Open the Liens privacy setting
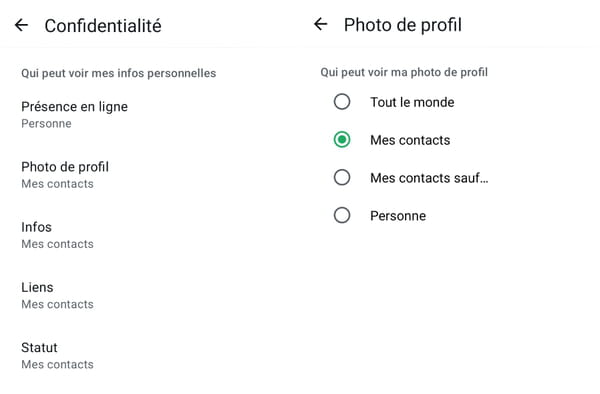This screenshot has height=394, width=600. [150, 295]
